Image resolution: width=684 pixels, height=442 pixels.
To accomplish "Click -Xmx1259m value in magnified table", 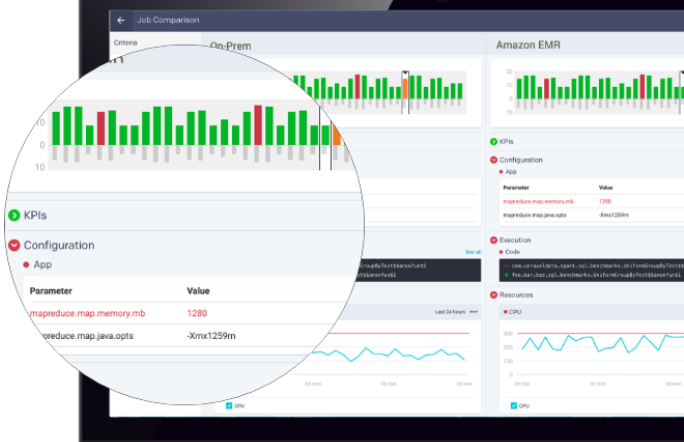I will point(211,336).
